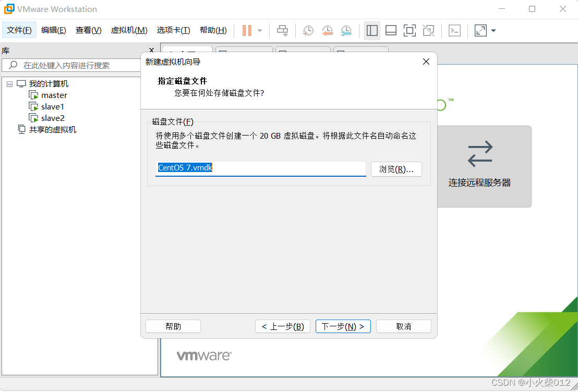
Task: Click the slave1 VM icon
Action: (33, 106)
